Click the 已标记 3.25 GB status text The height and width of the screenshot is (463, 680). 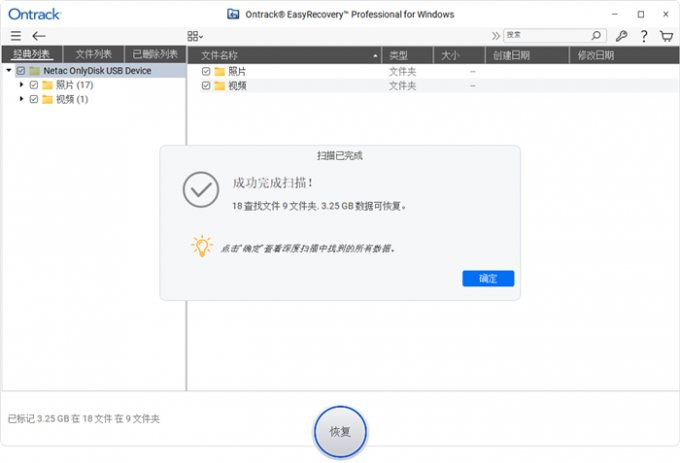(x=84, y=418)
